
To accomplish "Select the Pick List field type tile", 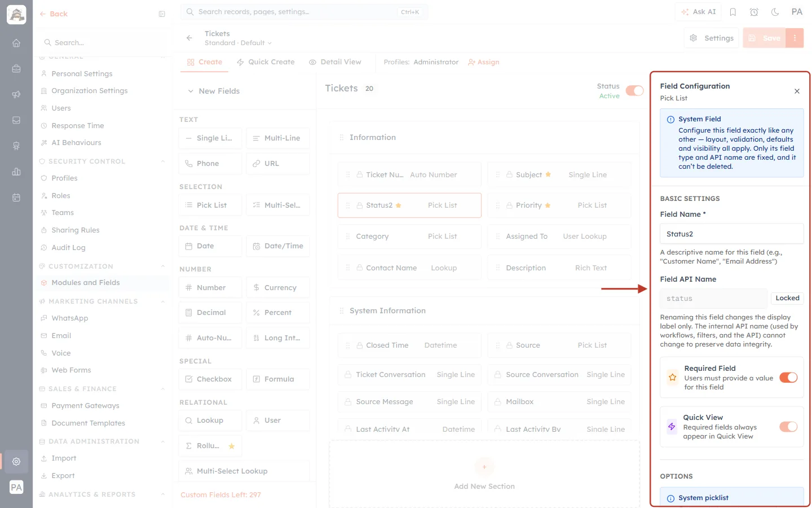I will [x=210, y=205].
